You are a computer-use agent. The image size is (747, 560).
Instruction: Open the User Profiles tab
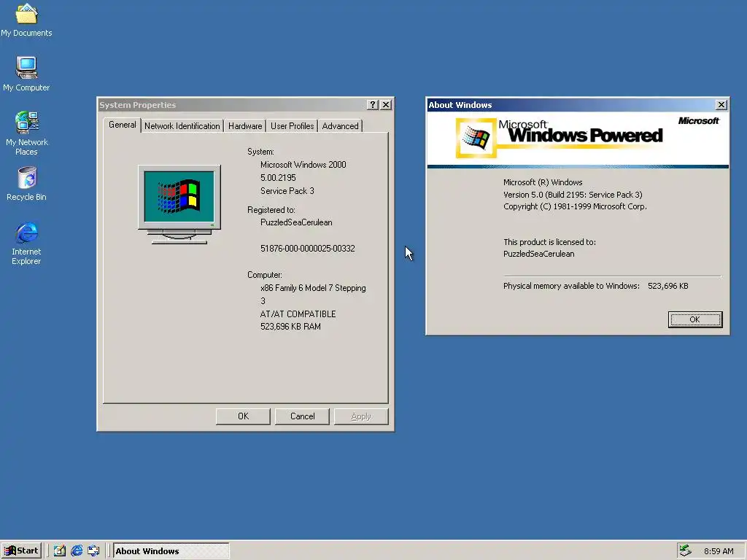click(292, 126)
